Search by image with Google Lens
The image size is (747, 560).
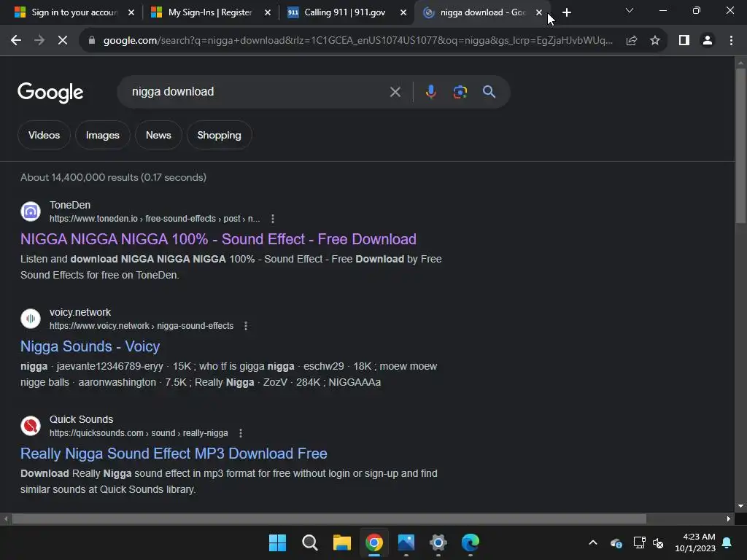click(460, 92)
